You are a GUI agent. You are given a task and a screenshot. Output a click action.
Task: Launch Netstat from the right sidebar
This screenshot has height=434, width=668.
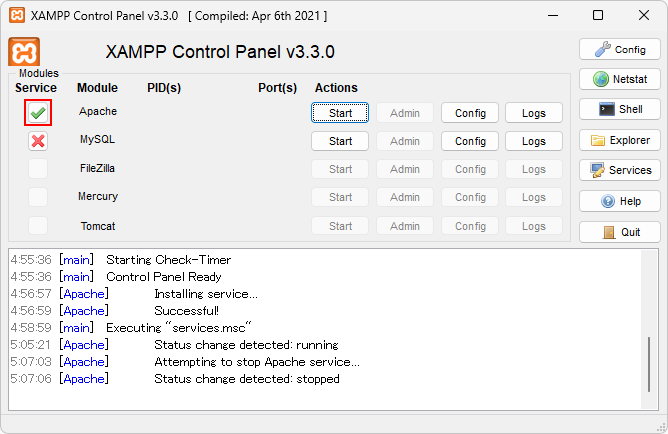[620, 79]
